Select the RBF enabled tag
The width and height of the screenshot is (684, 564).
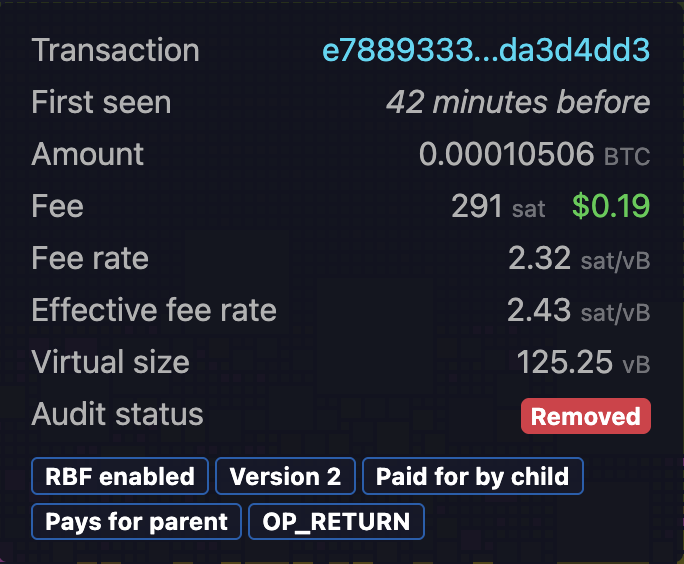tap(120, 476)
